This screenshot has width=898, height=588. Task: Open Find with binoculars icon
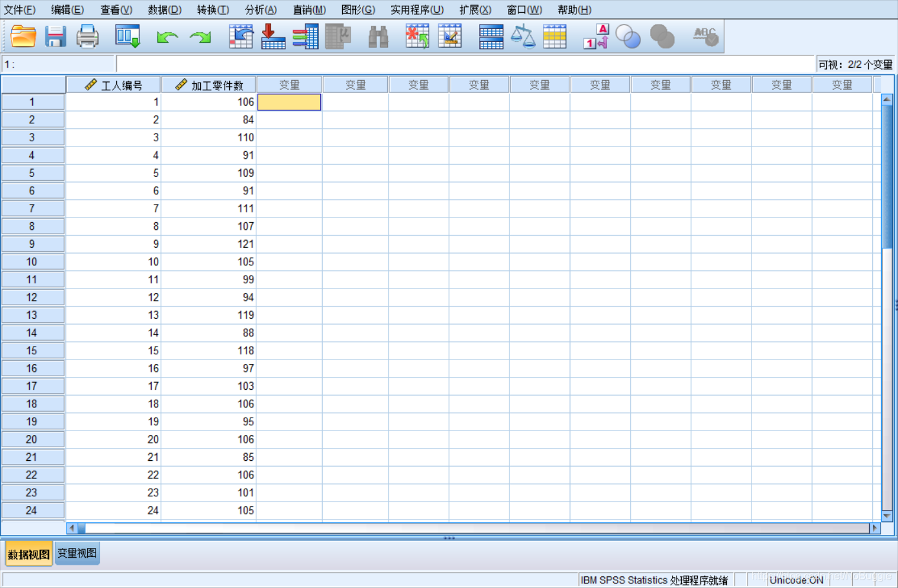378,37
